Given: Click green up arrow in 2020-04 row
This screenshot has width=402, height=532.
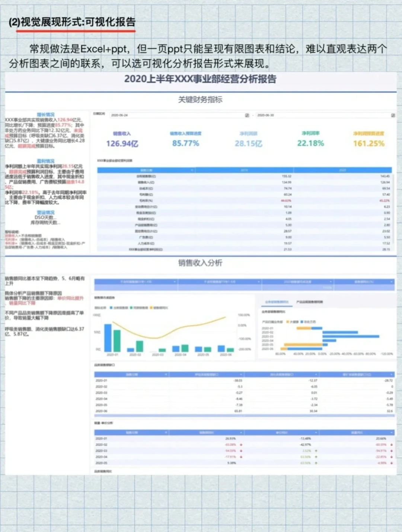Looking at the screenshot, I should tap(316, 457).
